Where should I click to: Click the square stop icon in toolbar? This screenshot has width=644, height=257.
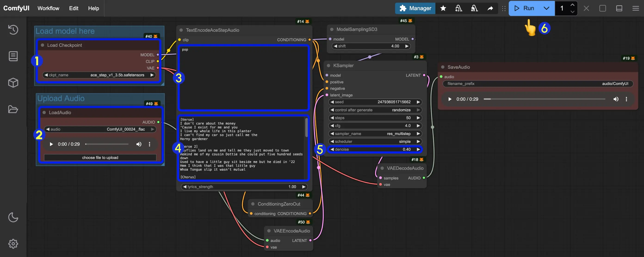pyautogui.click(x=603, y=8)
